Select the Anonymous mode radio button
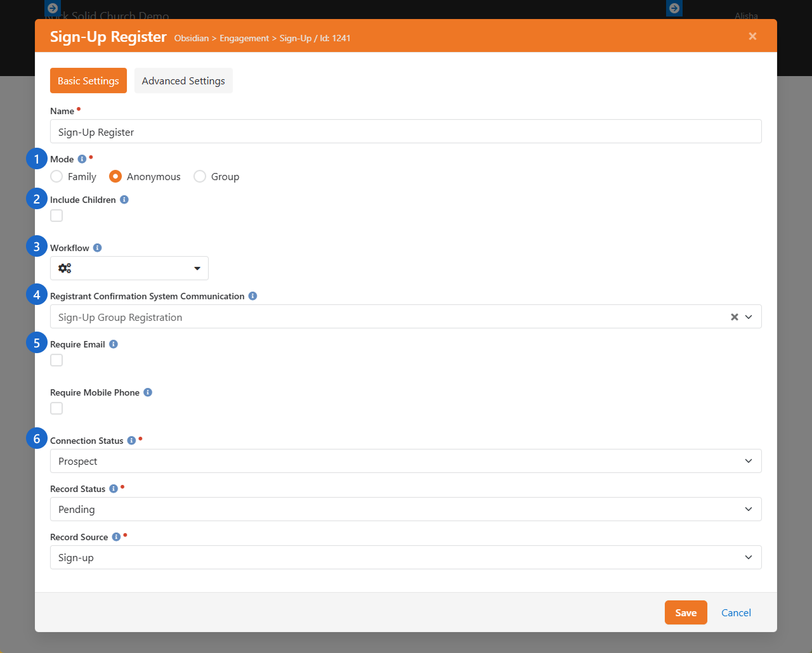 click(115, 176)
